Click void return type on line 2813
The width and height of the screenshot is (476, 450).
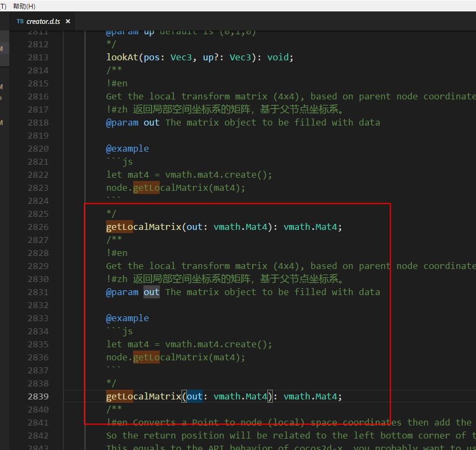click(x=278, y=58)
